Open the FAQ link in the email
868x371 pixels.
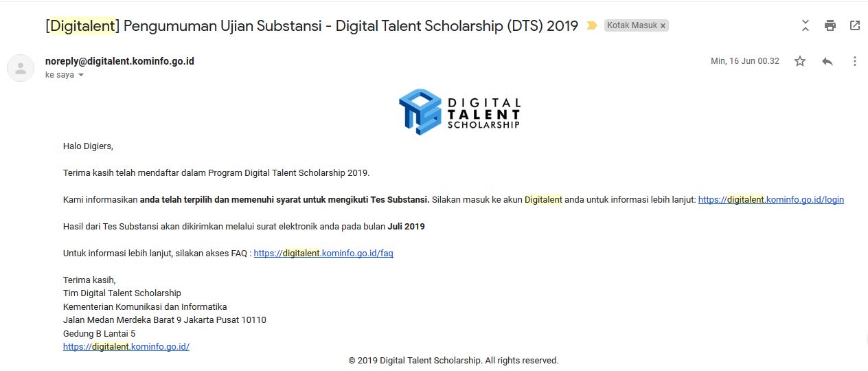tap(323, 254)
